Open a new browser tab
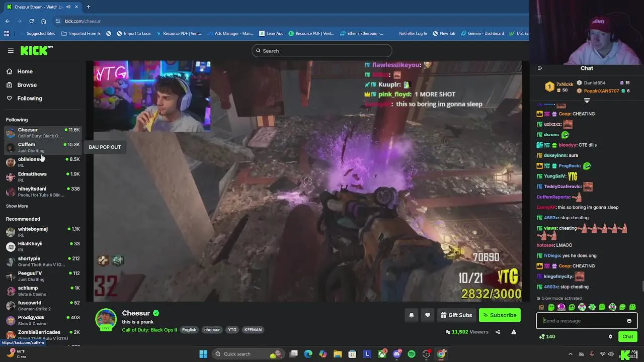 tap(88, 7)
